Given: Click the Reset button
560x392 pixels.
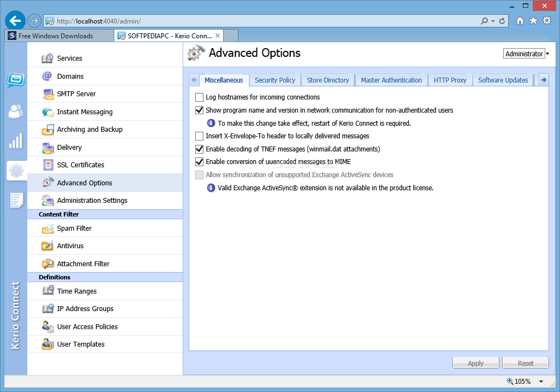Looking at the screenshot, I should pyautogui.click(x=526, y=363).
